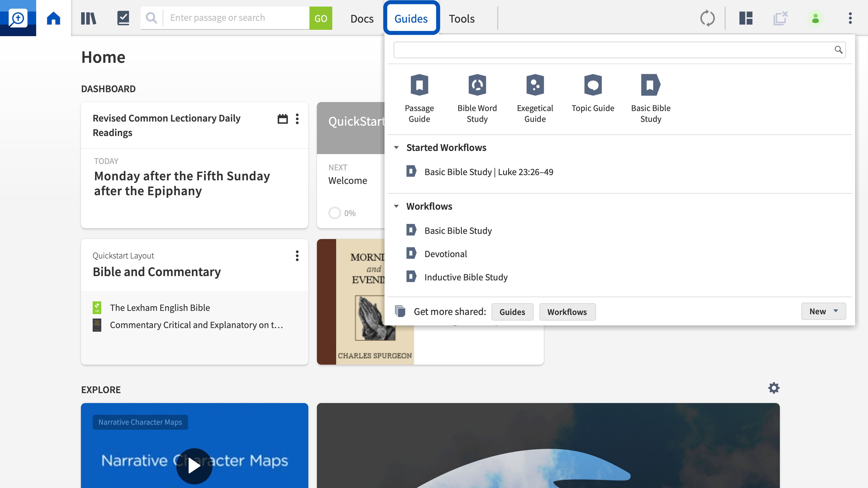Click the green GO button
This screenshot has height=488, width=868.
[321, 18]
